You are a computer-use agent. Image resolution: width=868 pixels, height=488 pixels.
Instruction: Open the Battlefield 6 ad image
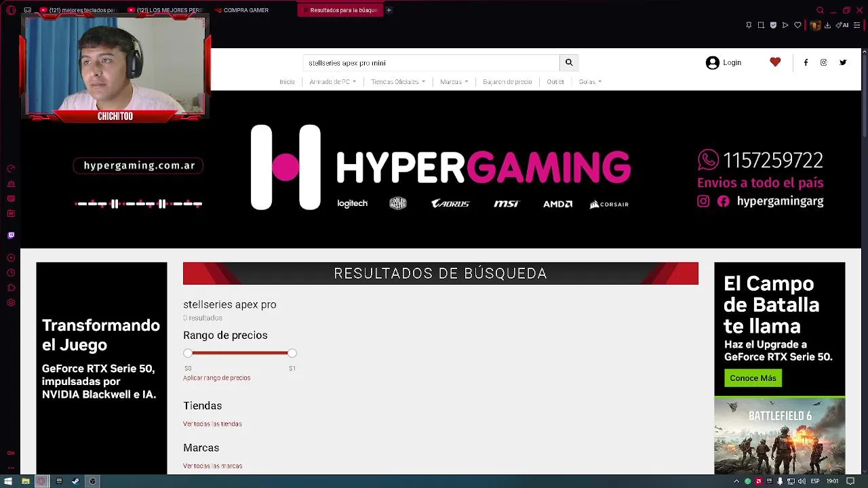point(780,436)
